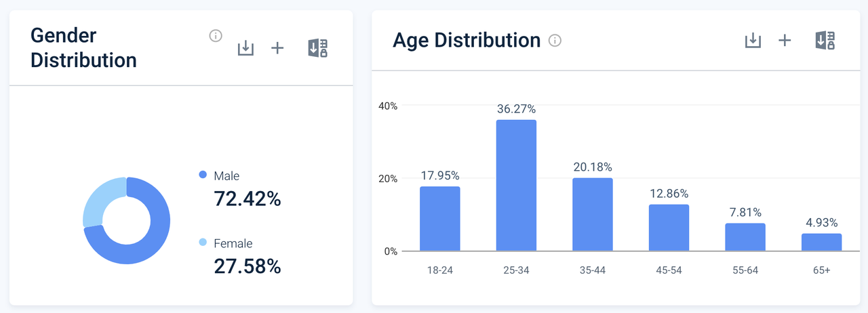868x313 pixels.
Task: Click the plus icon on Gender Distribution
Action: [x=277, y=48]
